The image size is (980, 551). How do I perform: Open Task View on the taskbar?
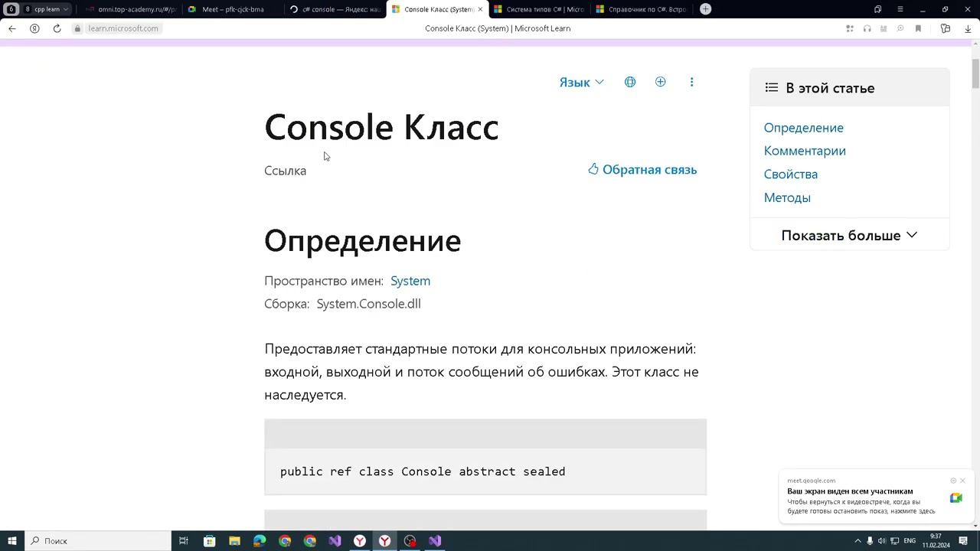click(x=184, y=541)
